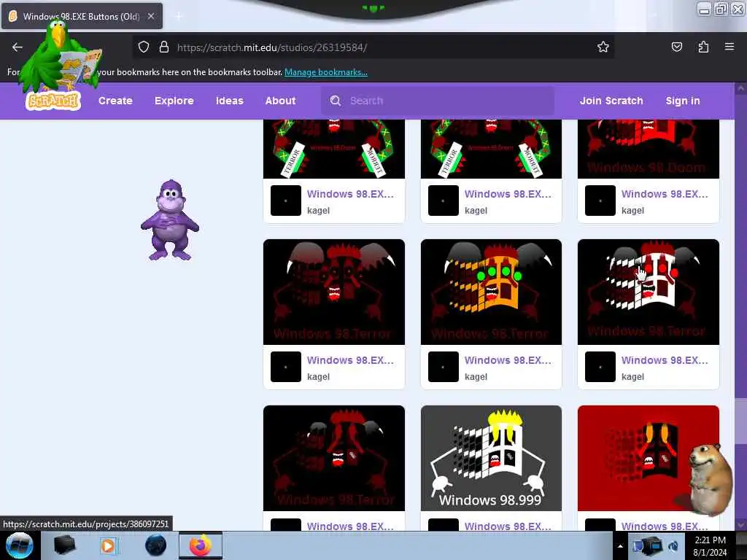The image size is (747, 560).
Task: Open a new tab with the plus button
Action: coord(179,16)
